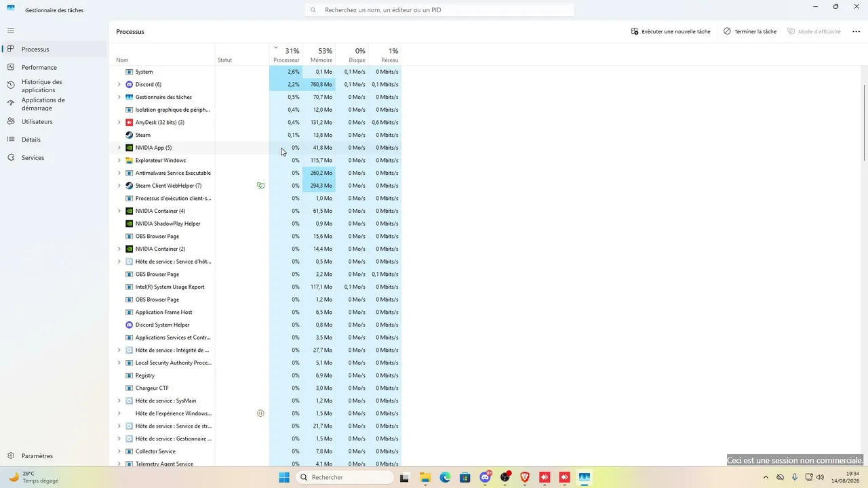Click the AnyDesk (32 bits) process icon
The height and width of the screenshot is (488, 868).
[130, 123]
